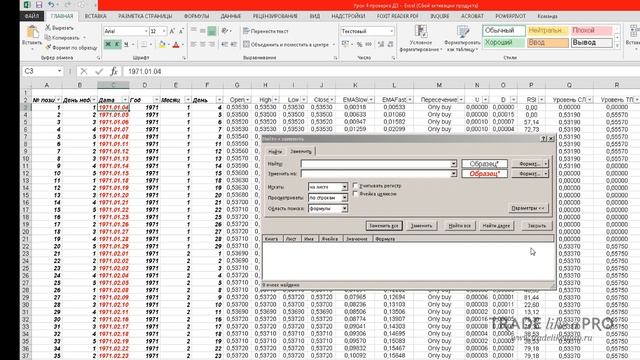The image size is (640, 360).
Task: Align cell text right
Action: pyautogui.click(x=212, y=44)
